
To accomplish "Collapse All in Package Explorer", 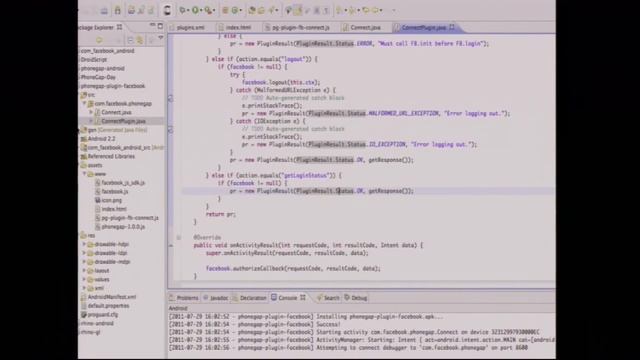I will click(130, 40).
